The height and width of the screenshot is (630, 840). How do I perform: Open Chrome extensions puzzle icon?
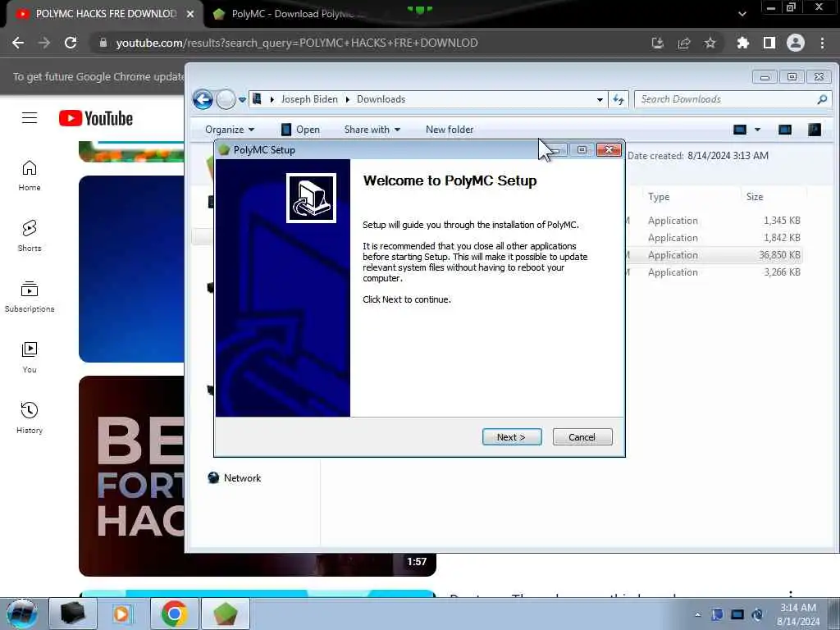[x=743, y=43]
